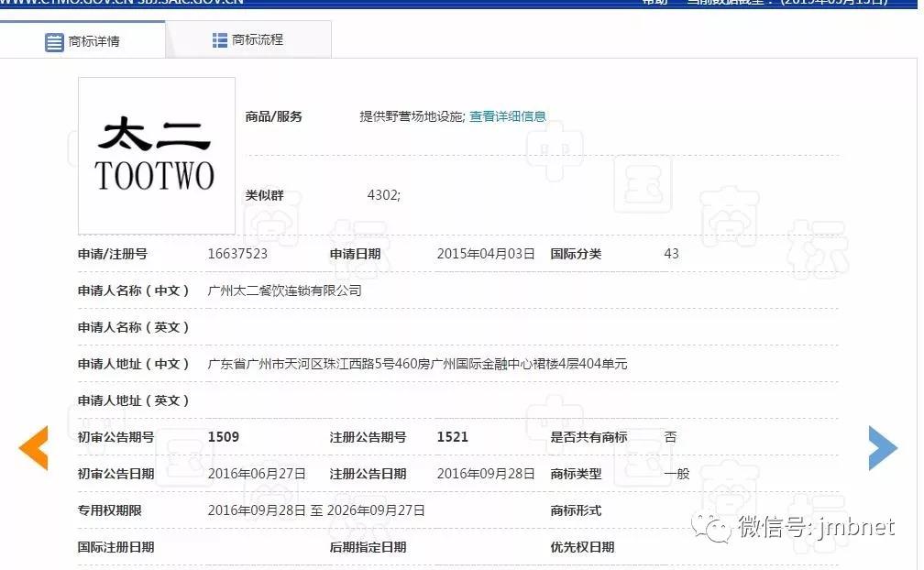This screenshot has height=570, width=924.
Task: Select similar group value 4302;
Action: coord(383,195)
